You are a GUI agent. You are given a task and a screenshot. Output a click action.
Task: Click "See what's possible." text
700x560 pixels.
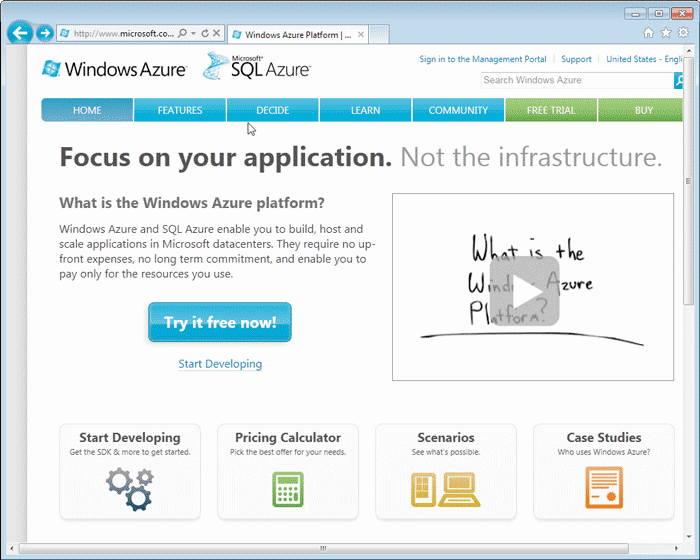coord(446,452)
